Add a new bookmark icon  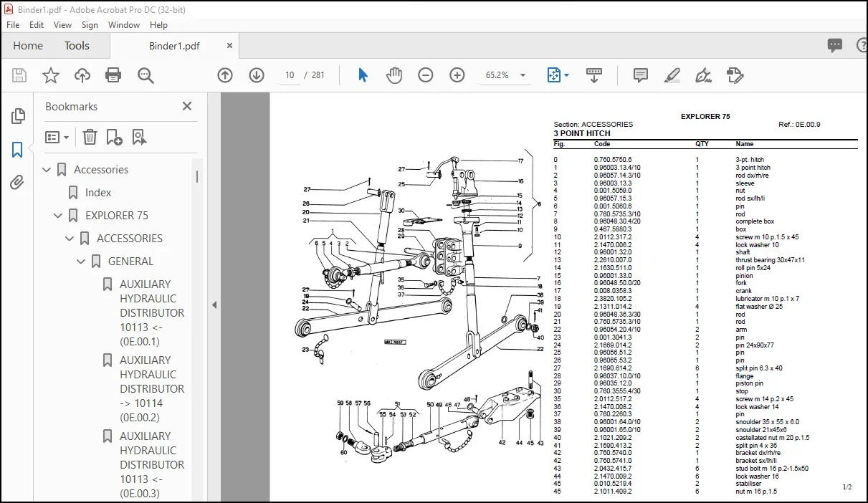tap(114, 137)
